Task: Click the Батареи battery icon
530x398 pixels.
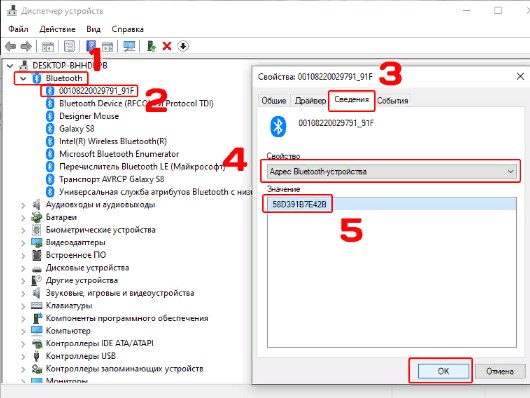Action: tap(36, 217)
